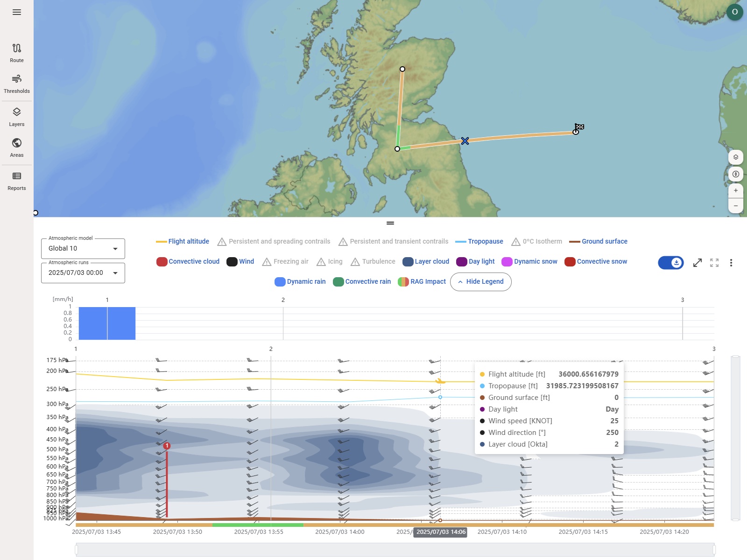Toggle Persistent and spreading contrails legend

274,241
